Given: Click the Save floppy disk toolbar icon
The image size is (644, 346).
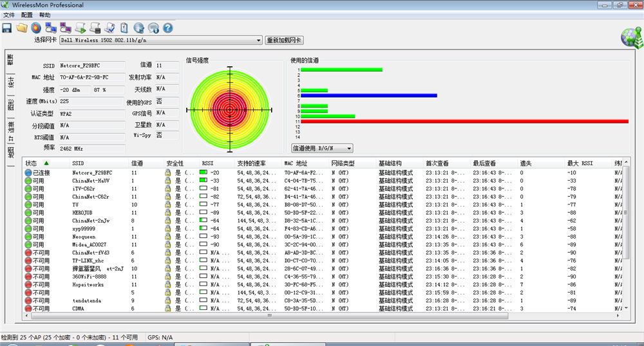Looking at the screenshot, I should 7,28.
